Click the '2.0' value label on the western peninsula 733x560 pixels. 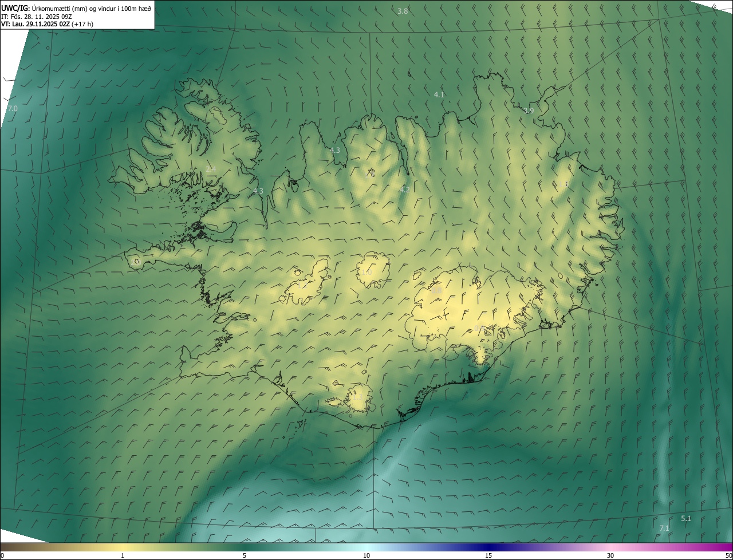click(136, 262)
